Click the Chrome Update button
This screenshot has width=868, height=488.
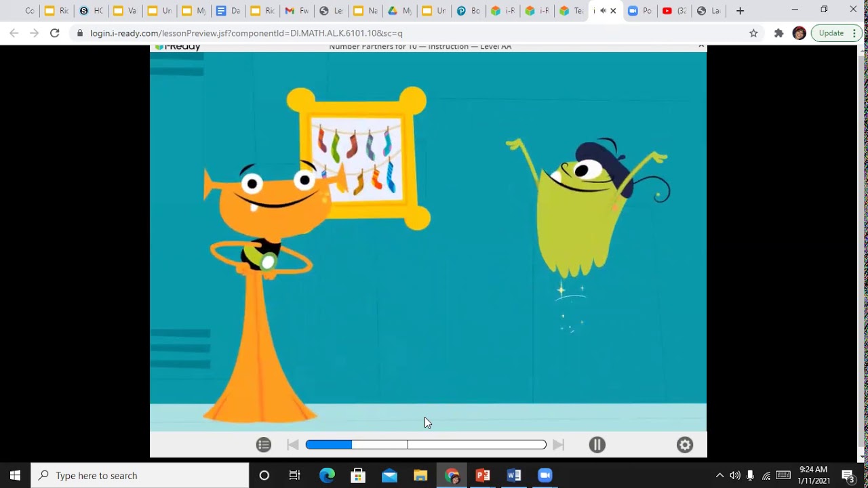(831, 33)
